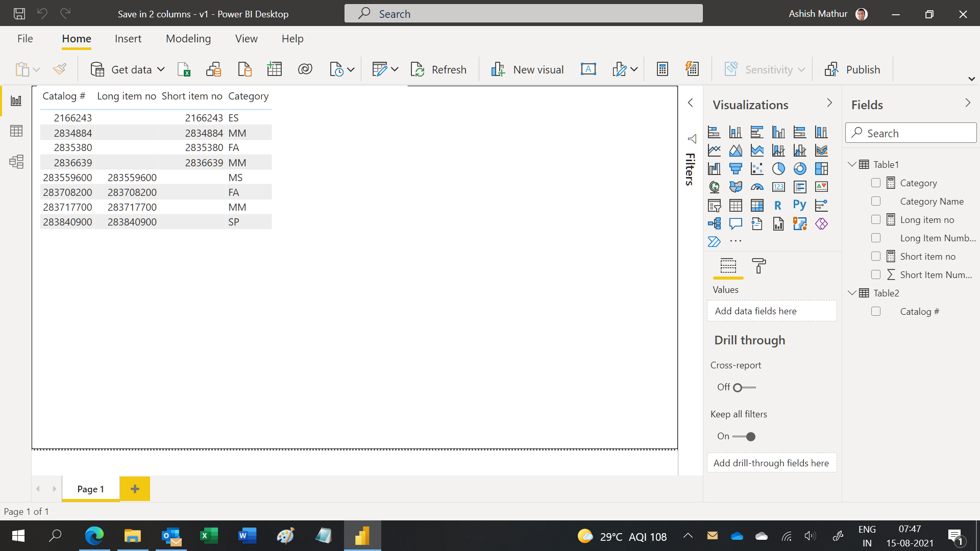
Task: Select the Donut chart visual
Action: (800, 169)
